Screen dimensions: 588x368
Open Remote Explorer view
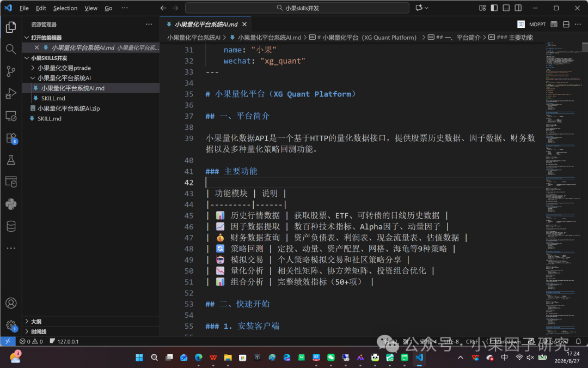(11, 116)
